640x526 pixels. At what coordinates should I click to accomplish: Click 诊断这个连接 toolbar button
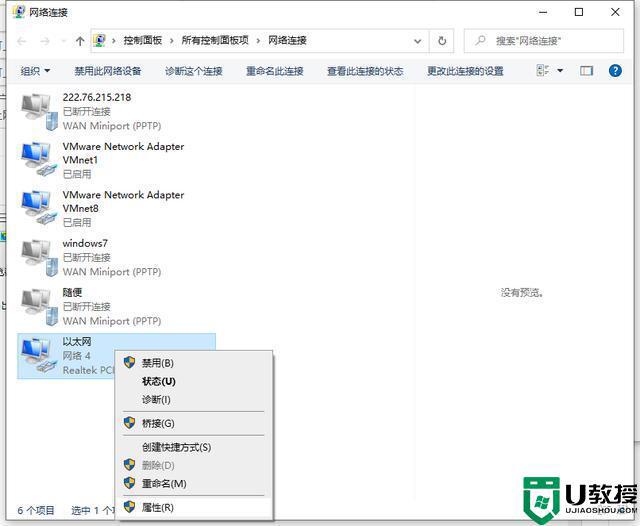point(194,71)
